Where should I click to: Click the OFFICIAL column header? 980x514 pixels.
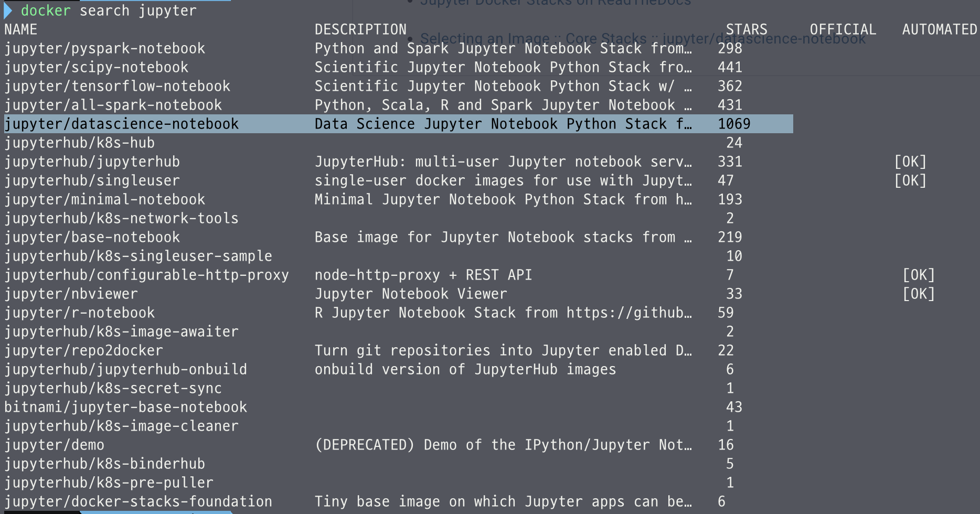tap(843, 29)
